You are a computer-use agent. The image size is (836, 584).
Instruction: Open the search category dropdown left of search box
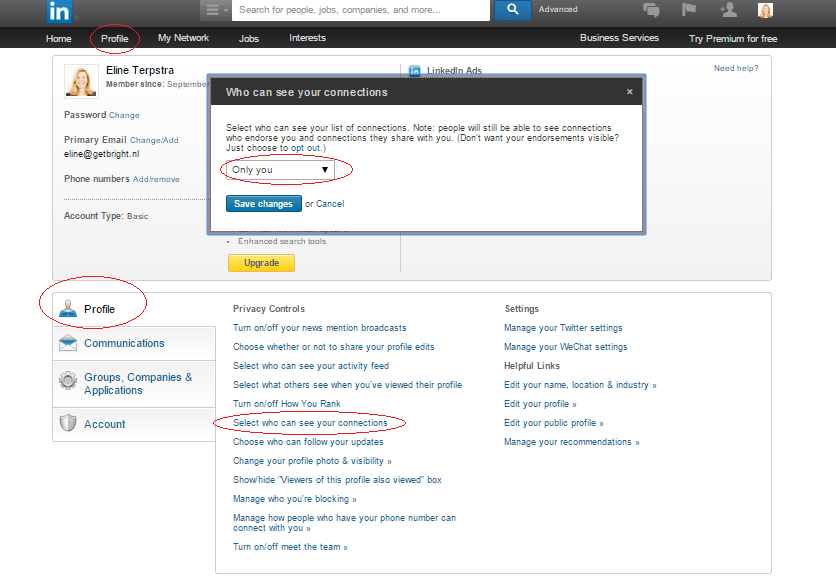tap(215, 10)
